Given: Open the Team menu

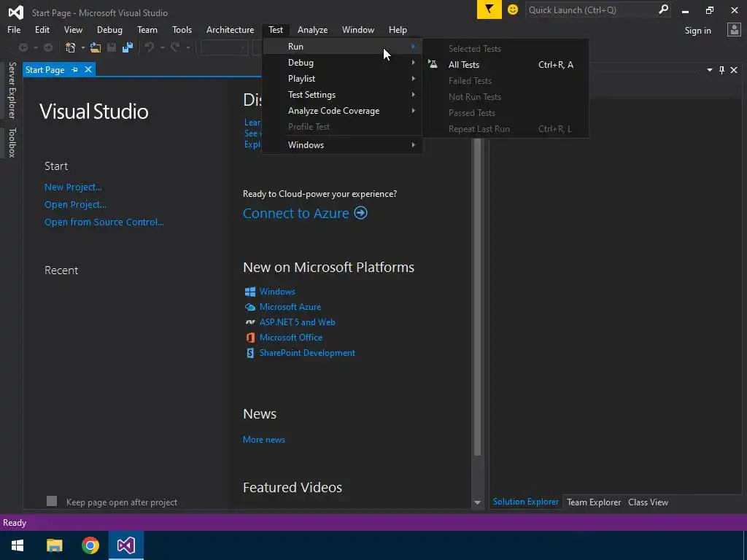Looking at the screenshot, I should click(147, 30).
